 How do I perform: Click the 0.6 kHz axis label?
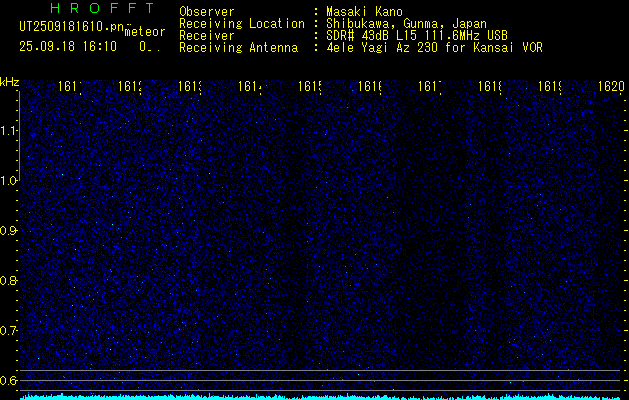(x=9, y=380)
